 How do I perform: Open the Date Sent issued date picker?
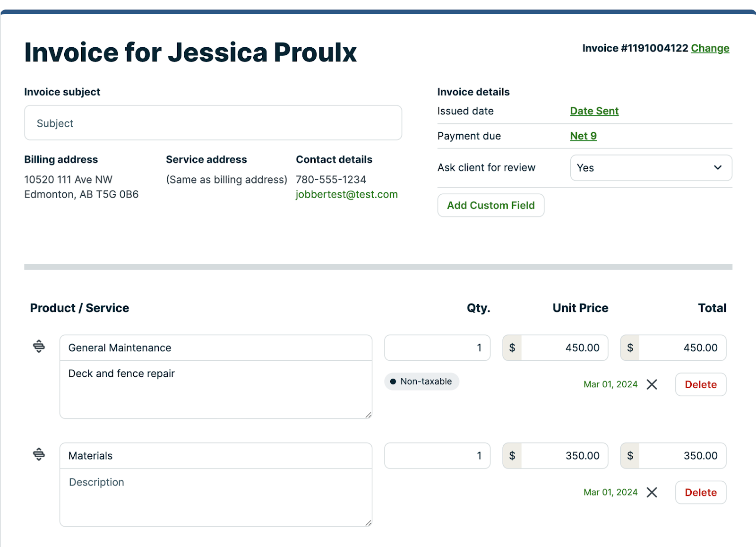click(594, 111)
